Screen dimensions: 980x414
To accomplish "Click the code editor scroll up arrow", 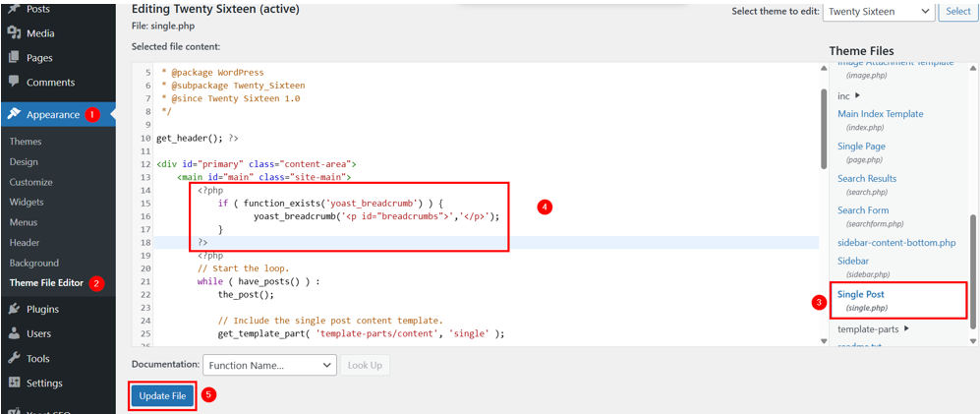I will (824, 68).
